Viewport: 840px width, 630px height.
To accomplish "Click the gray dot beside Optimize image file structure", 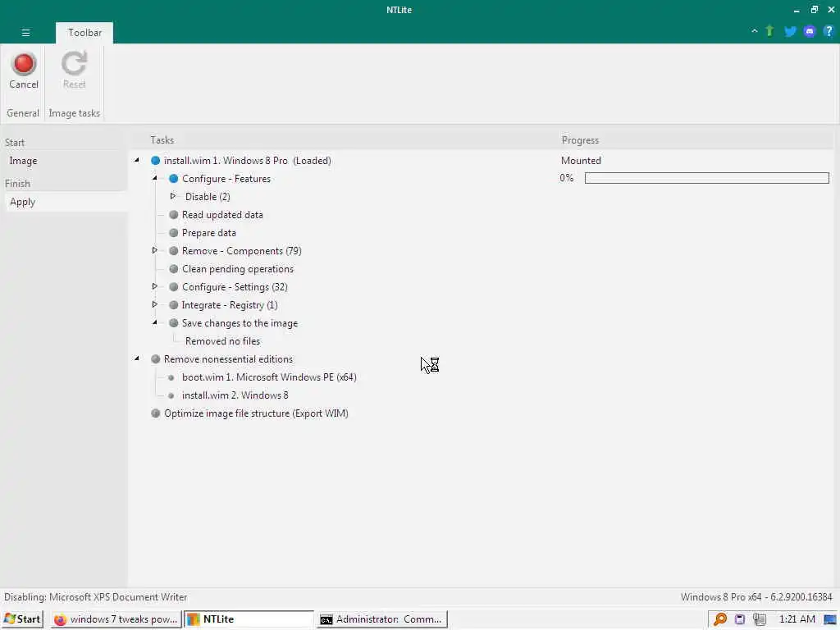I will tap(155, 413).
